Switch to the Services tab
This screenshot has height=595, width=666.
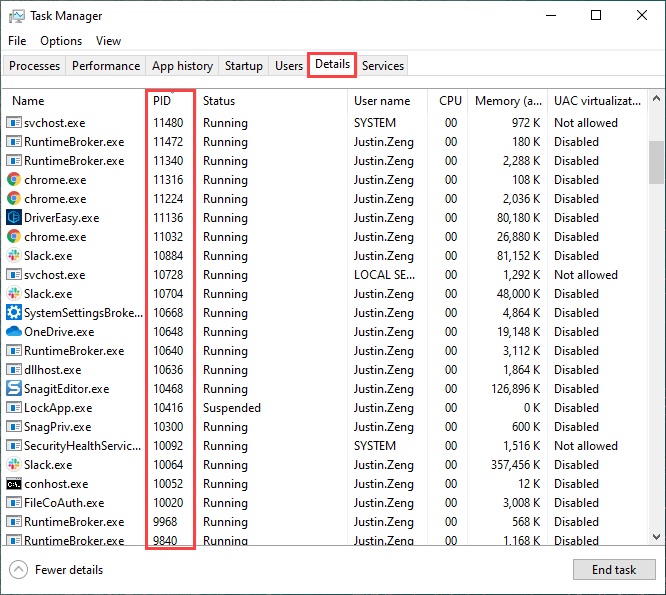click(383, 66)
